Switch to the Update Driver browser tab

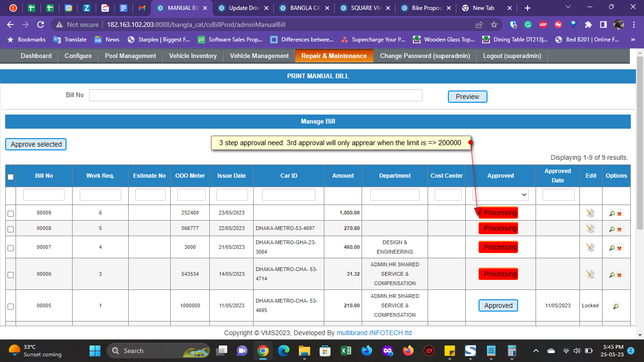click(x=244, y=8)
